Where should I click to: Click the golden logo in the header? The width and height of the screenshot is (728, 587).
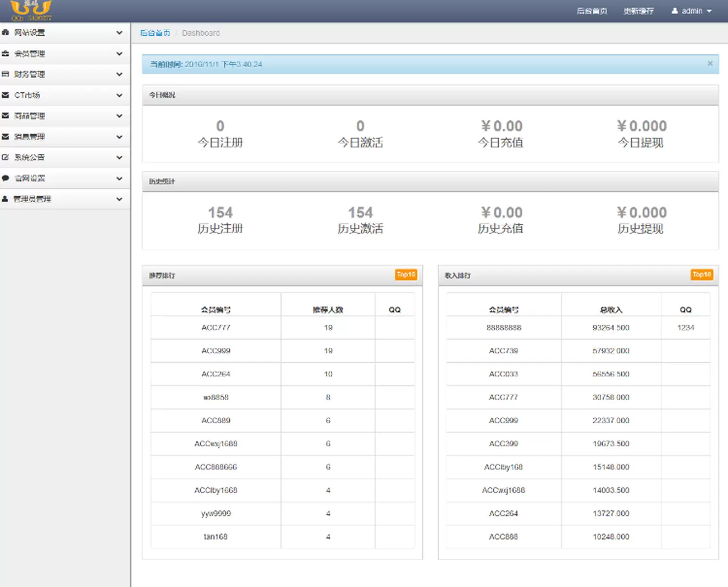tap(31, 11)
